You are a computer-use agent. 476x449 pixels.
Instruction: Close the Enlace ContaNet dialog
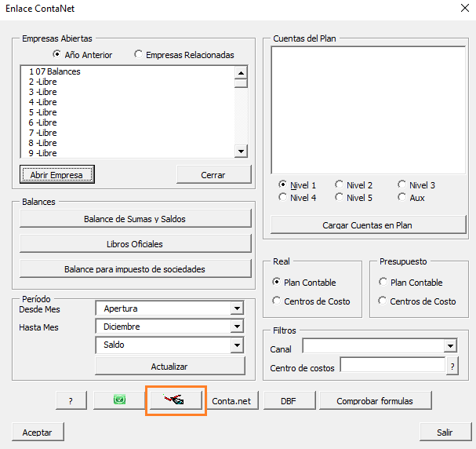click(465, 8)
